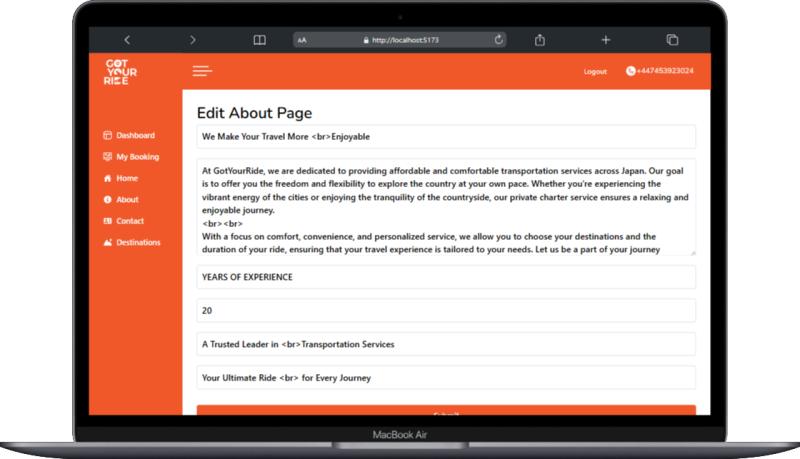This screenshot has height=459, width=800.
Task: Tap the AA reader text size control
Action: [x=302, y=40]
